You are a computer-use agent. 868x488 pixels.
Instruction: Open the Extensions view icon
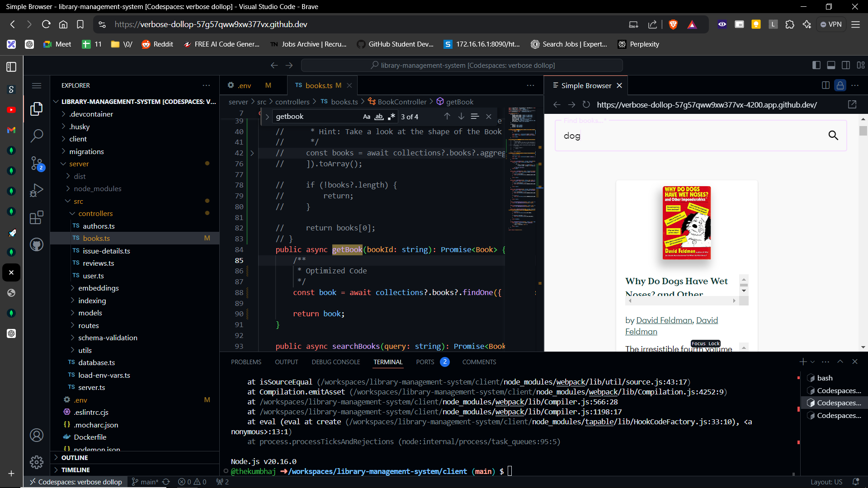(37, 217)
